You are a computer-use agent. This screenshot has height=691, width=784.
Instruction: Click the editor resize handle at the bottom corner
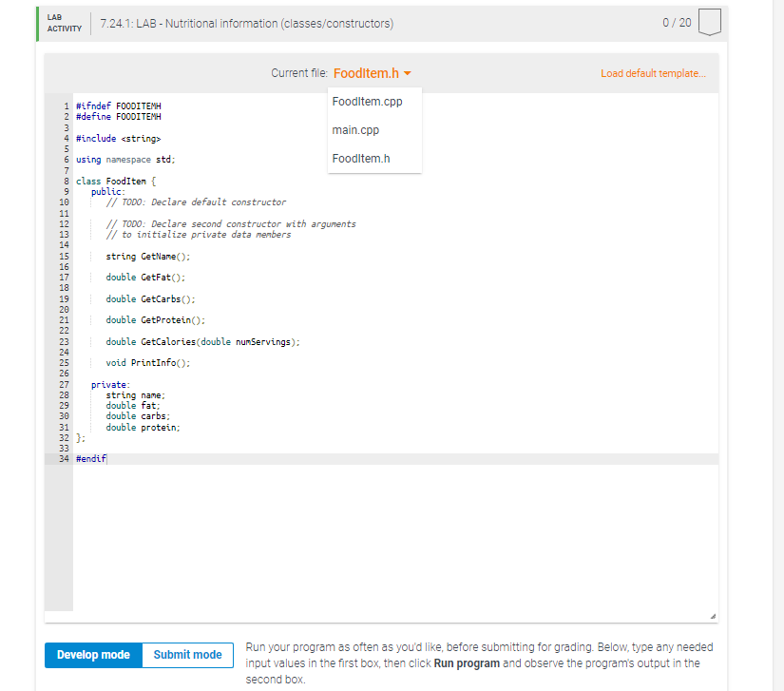point(713,616)
